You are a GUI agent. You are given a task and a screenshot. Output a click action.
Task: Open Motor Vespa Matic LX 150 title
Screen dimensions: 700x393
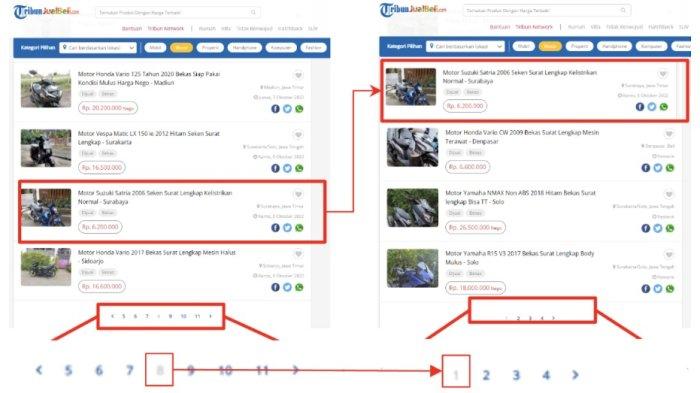[149, 138]
